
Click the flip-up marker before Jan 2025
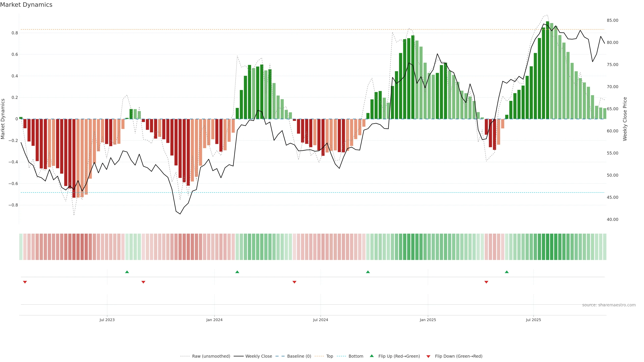pyautogui.click(x=368, y=272)
